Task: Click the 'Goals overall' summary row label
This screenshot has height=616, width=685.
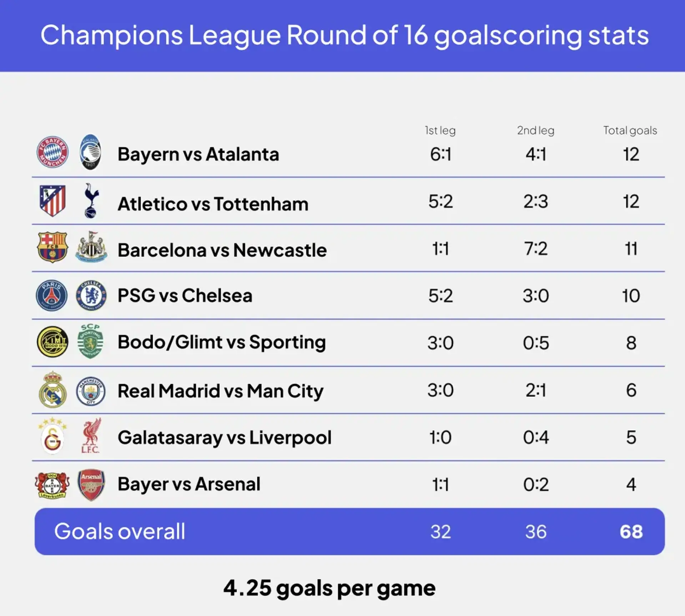Action: (120, 531)
